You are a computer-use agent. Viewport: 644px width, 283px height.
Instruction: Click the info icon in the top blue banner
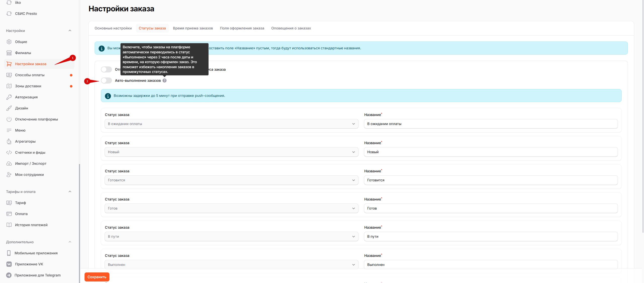click(102, 48)
